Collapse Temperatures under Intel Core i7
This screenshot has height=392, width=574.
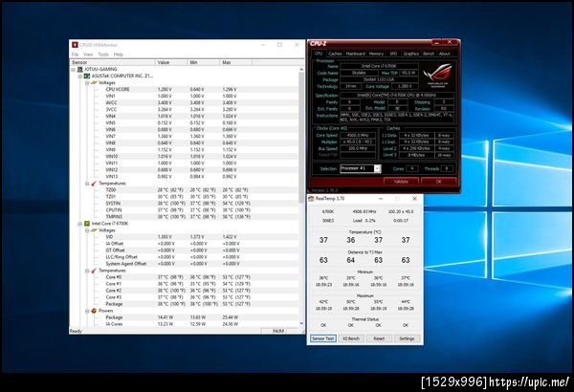point(87,271)
